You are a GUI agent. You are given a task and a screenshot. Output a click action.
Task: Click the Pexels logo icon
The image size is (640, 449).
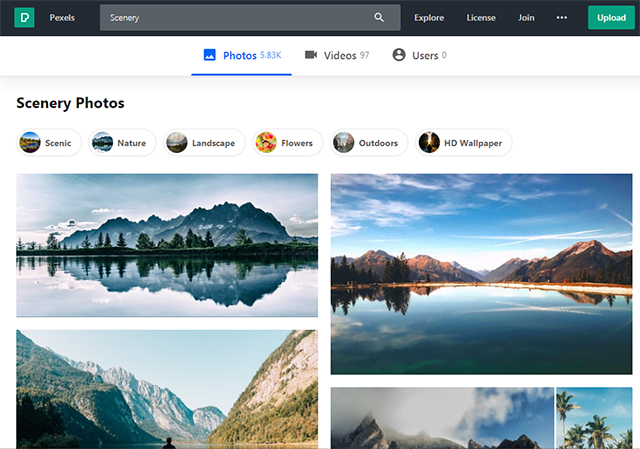(x=25, y=17)
